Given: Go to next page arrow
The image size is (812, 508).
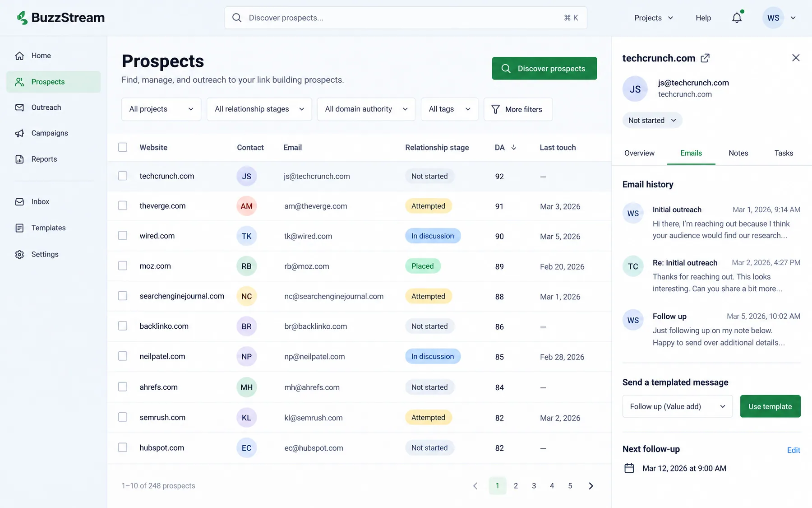Looking at the screenshot, I should (x=591, y=486).
